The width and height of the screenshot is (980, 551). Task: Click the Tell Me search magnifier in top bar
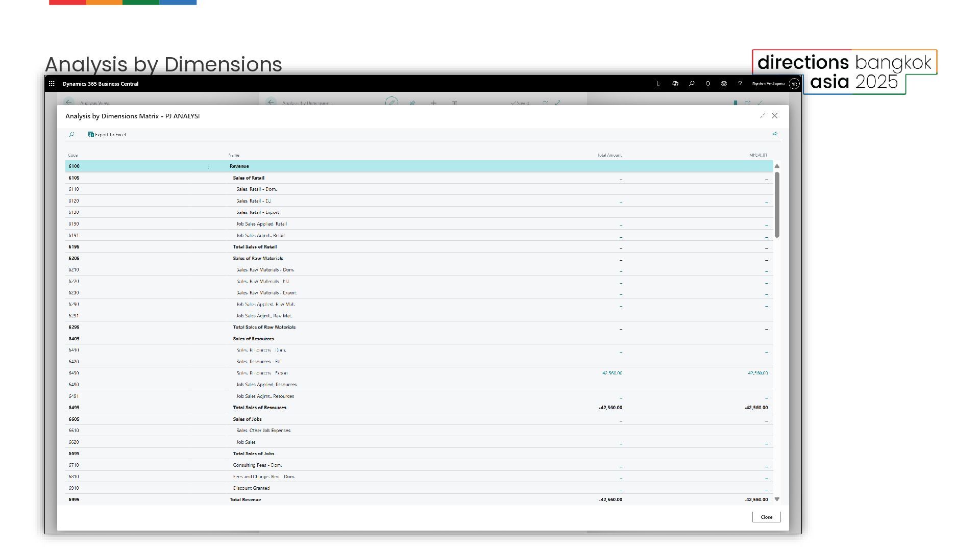pos(692,84)
